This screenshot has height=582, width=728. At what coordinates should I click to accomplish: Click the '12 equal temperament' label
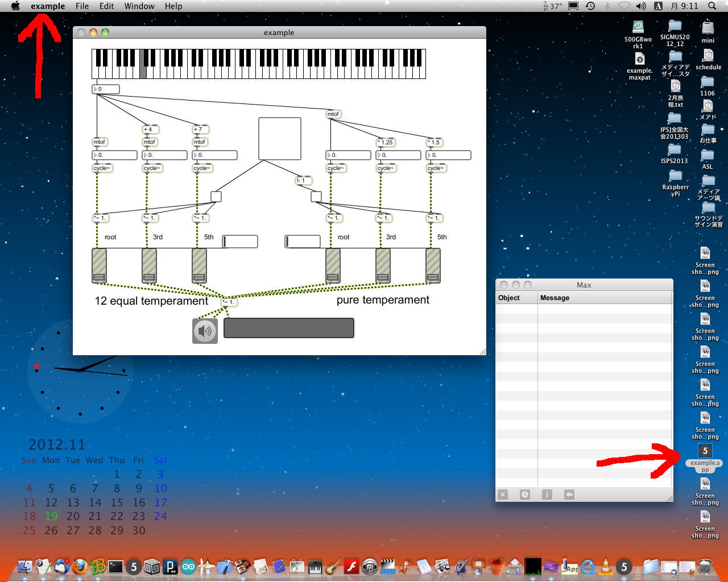click(152, 301)
